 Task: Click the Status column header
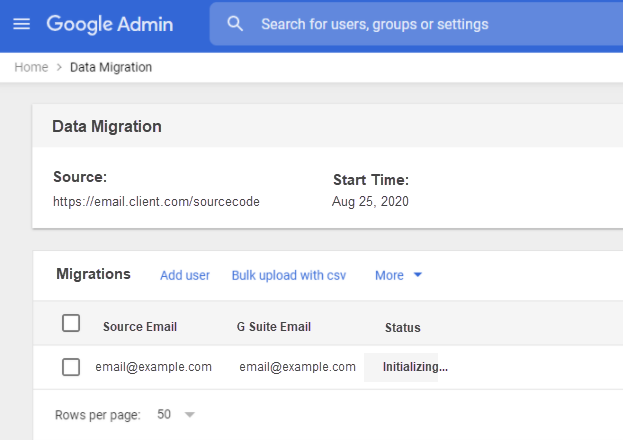(x=402, y=327)
